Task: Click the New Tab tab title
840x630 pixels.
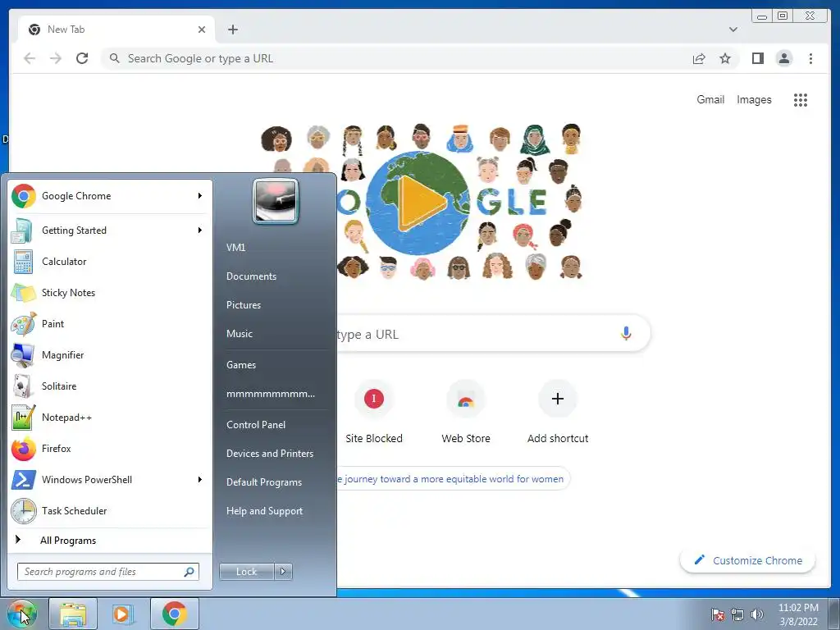Action: 66,30
